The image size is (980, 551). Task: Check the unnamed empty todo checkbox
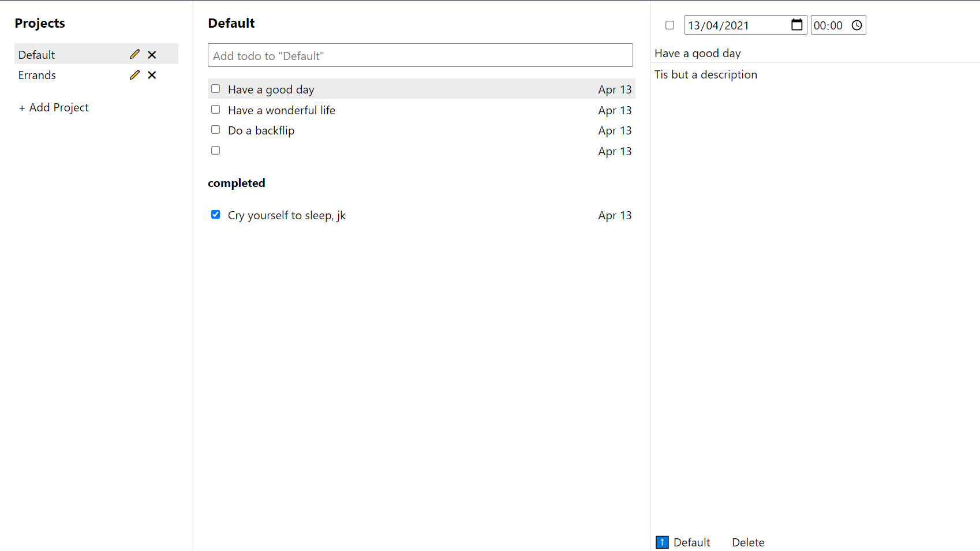(216, 151)
